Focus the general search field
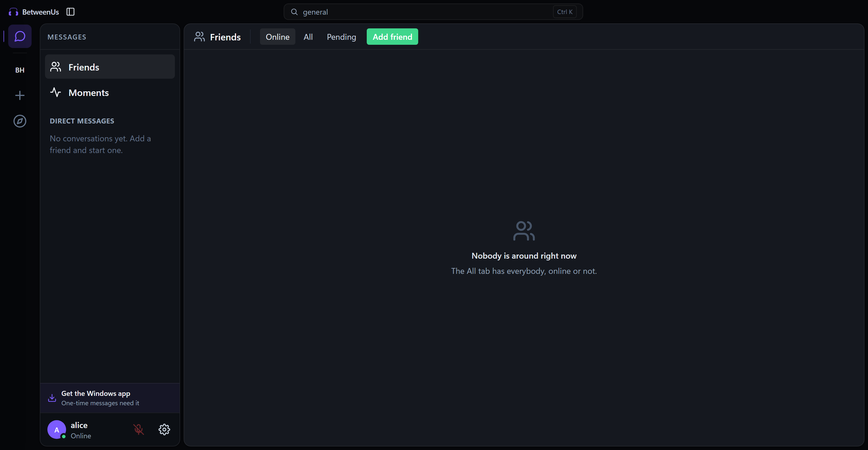 (433, 12)
